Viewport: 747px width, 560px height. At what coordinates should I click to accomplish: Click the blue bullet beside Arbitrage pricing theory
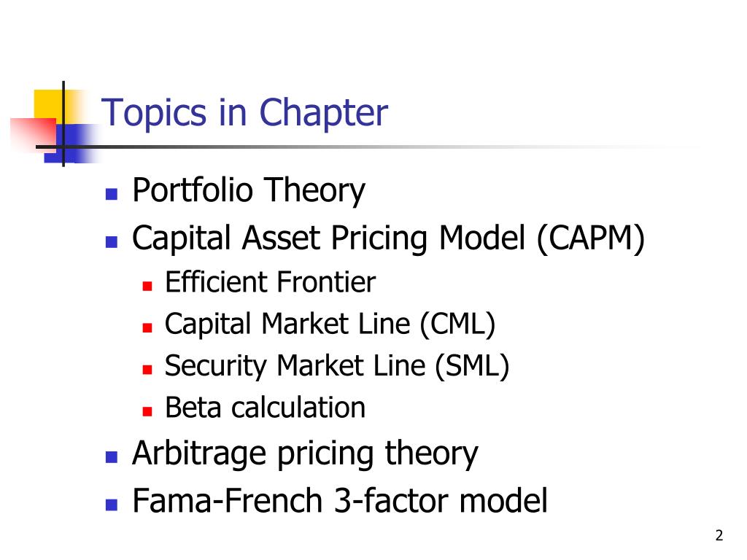[112, 457]
